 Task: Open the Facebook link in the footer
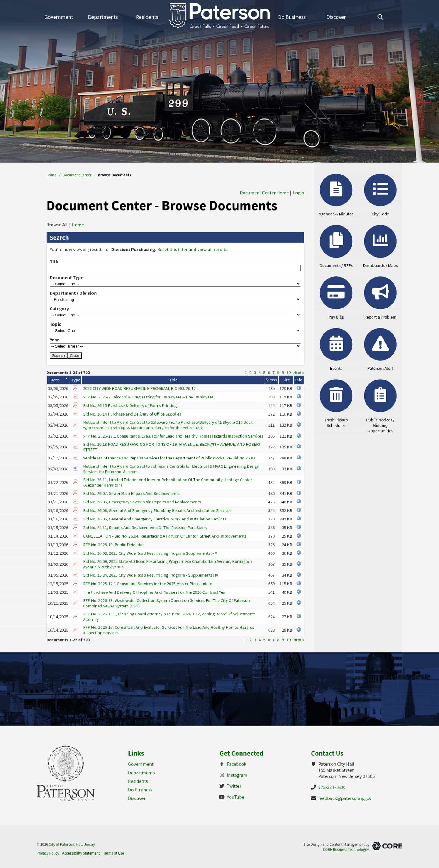tap(236, 764)
